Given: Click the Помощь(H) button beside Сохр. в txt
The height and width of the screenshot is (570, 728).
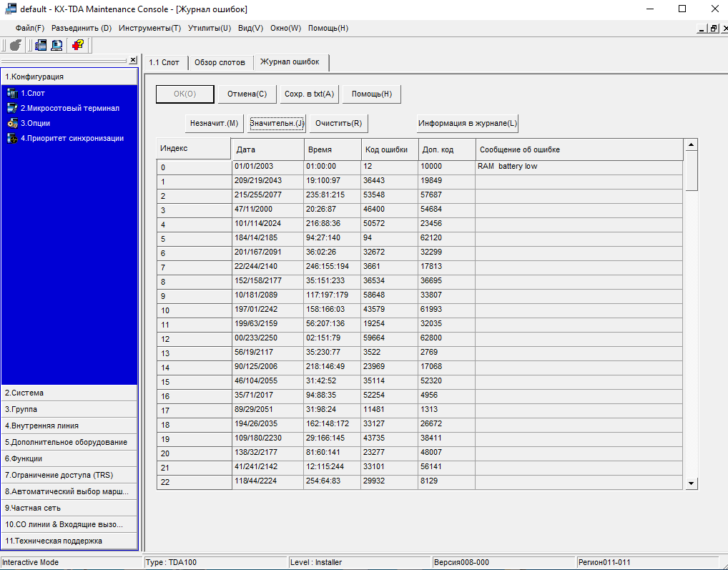Looking at the screenshot, I should (371, 94).
